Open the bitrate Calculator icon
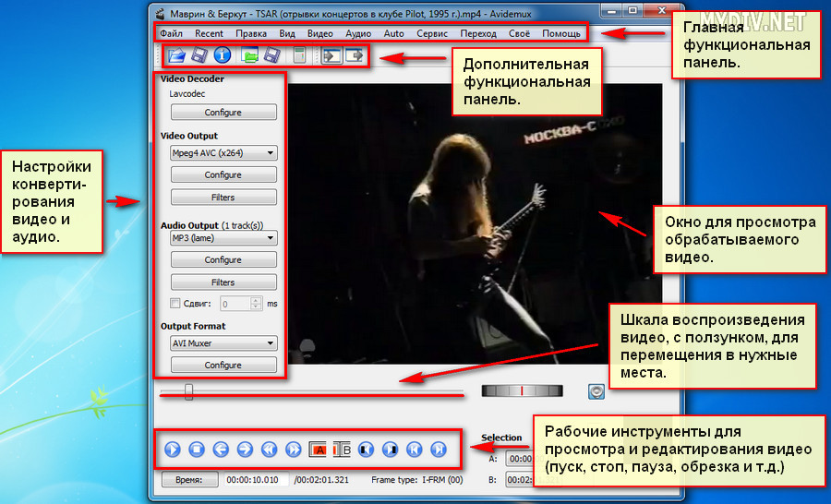 pyautogui.click(x=299, y=55)
